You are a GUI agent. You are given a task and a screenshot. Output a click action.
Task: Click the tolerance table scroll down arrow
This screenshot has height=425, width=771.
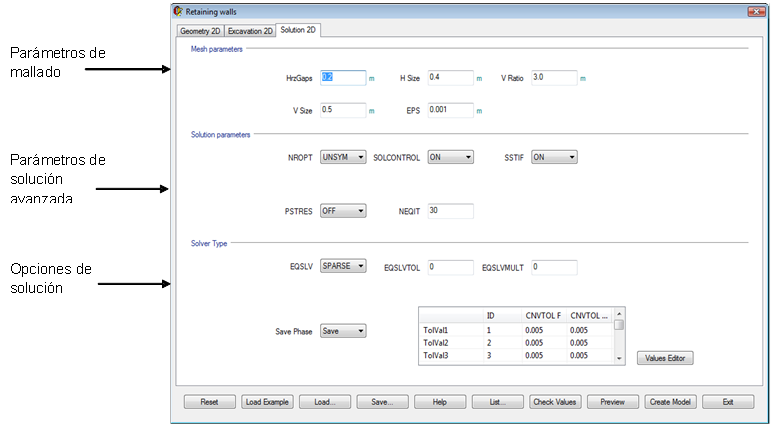pos(620,360)
